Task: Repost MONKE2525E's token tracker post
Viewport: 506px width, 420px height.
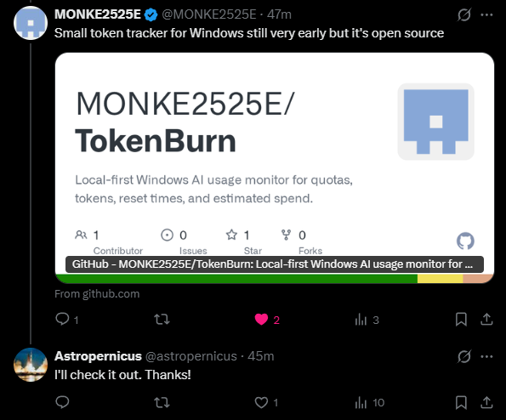Action: [x=162, y=320]
